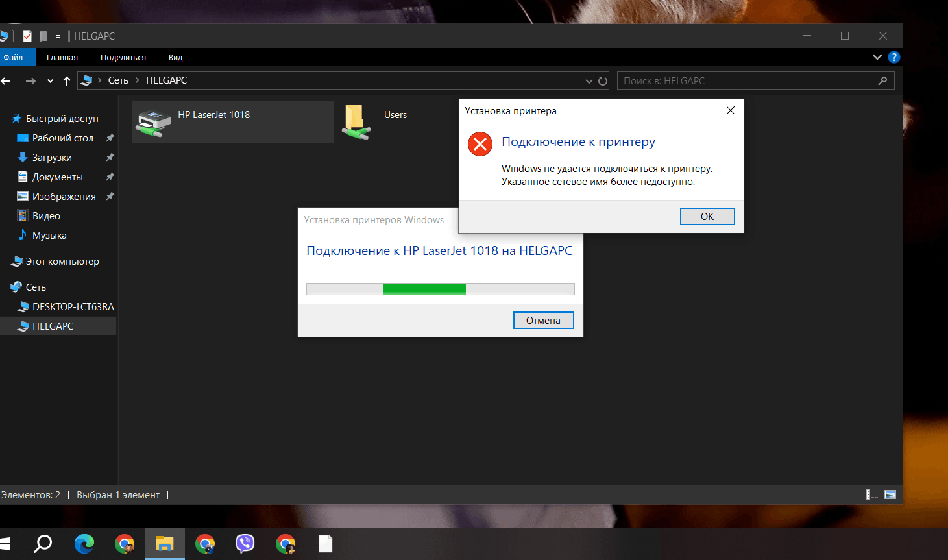
Task: Click OK in the printer error dialog
Action: click(x=707, y=216)
